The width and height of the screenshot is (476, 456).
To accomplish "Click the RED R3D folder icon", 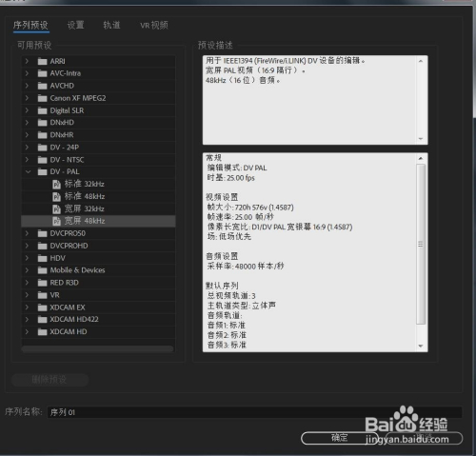I will [x=42, y=283].
